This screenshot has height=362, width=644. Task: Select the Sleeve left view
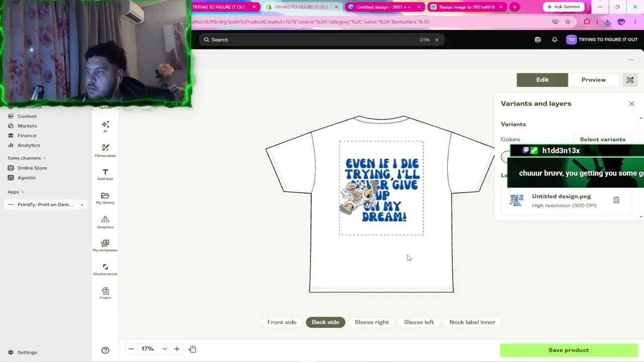tap(419, 322)
